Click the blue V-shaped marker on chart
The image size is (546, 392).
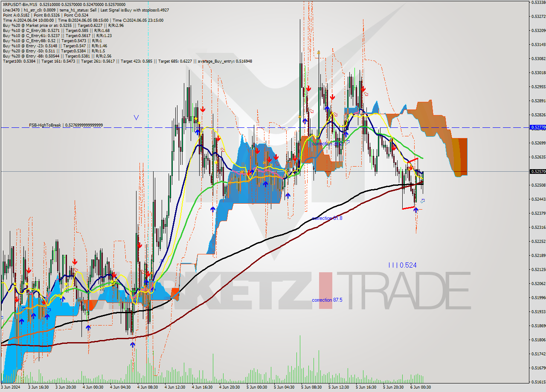click(x=136, y=117)
